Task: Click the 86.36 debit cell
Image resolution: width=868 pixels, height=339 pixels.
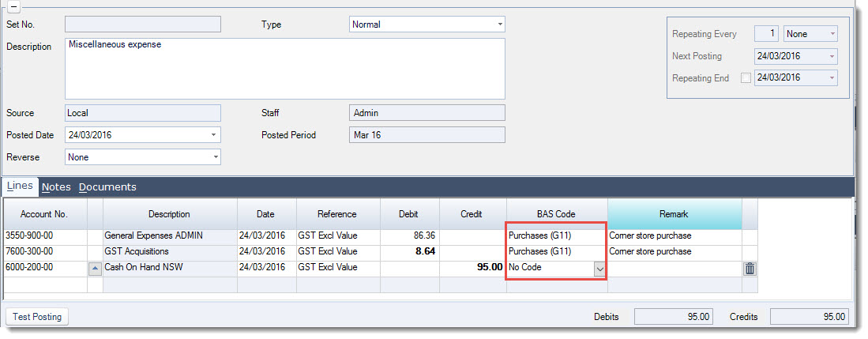Action: (x=410, y=236)
